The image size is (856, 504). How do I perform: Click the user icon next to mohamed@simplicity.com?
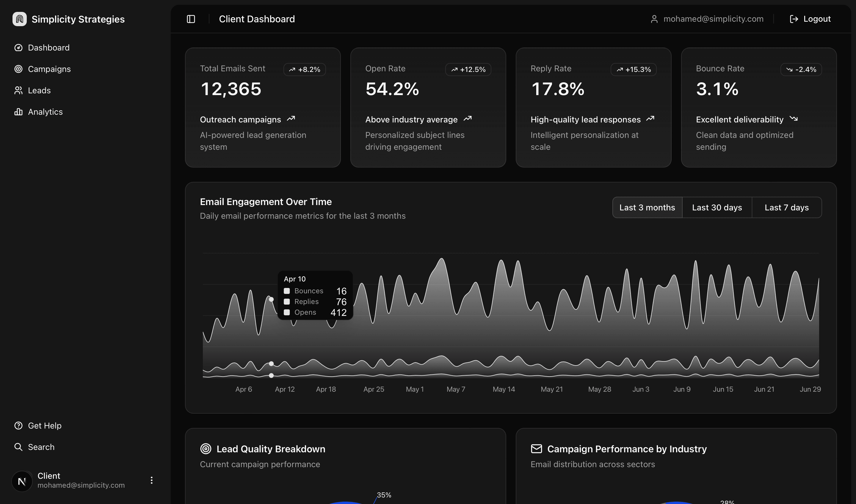click(x=654, y=19)
